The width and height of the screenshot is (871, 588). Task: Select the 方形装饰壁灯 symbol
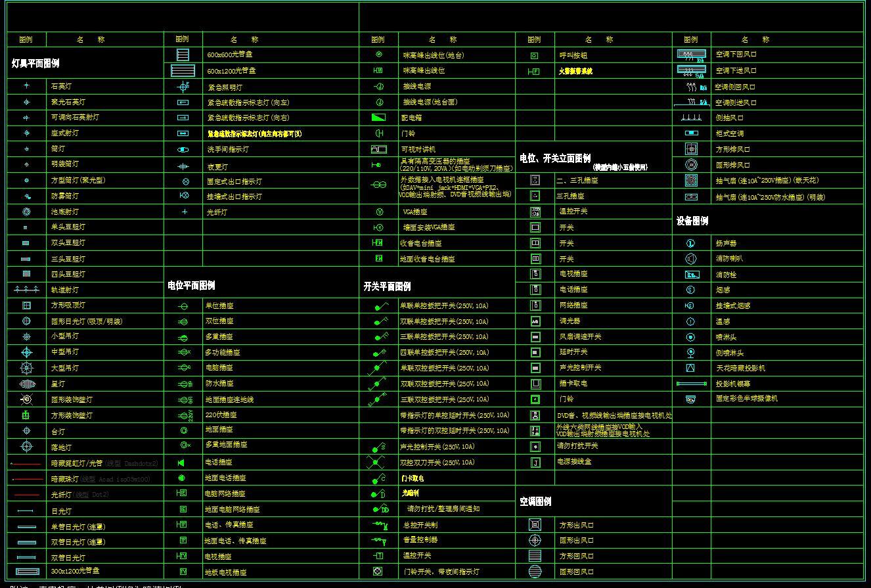[x=26, y=415]
